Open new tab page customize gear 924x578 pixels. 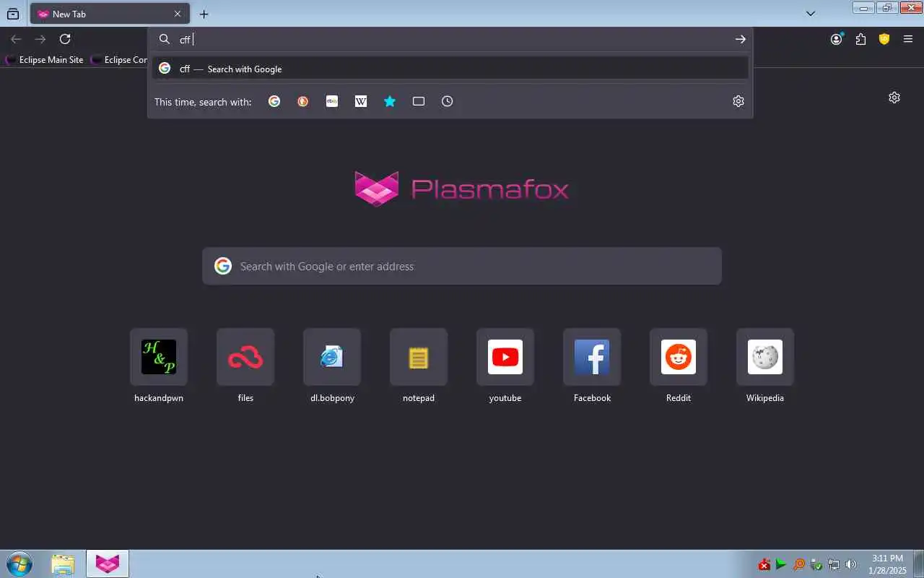click(x=894, y=98)
